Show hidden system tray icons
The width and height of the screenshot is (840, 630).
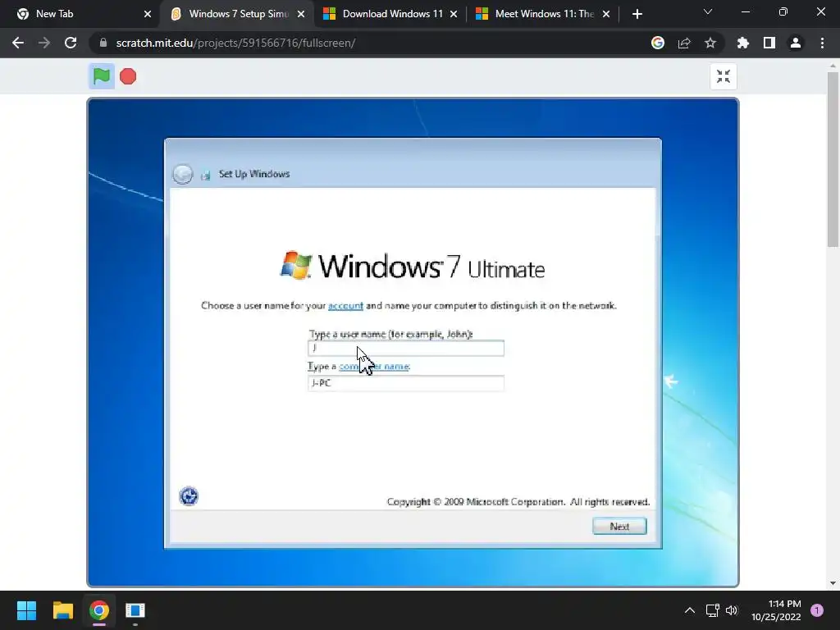[x=690, y=610]
